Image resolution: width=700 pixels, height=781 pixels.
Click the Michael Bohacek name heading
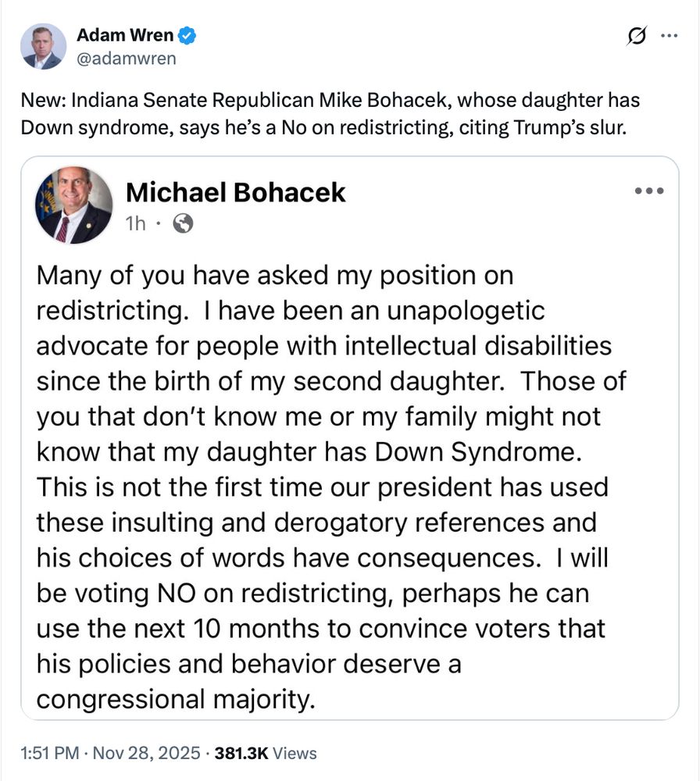[x=235, y=192]
